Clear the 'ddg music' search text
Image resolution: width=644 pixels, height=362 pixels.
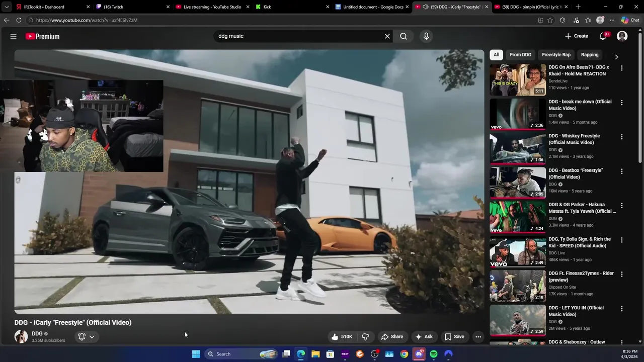(x=387, y=36)
